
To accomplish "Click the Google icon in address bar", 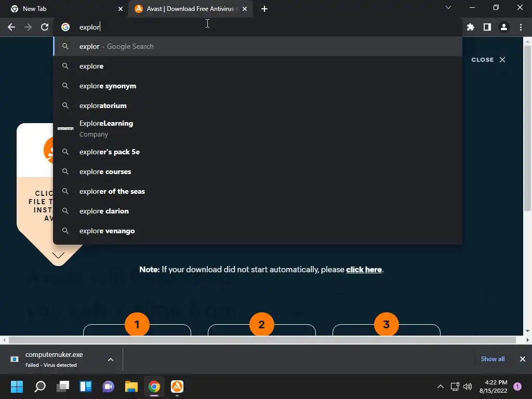I will tap(65, 27).
